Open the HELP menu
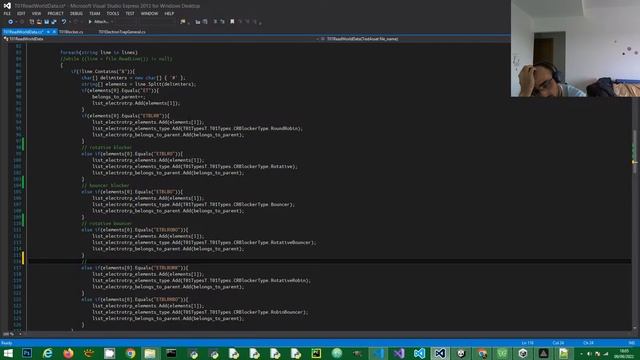This screenshot has width=640, height=360. (x=169, y=13)
